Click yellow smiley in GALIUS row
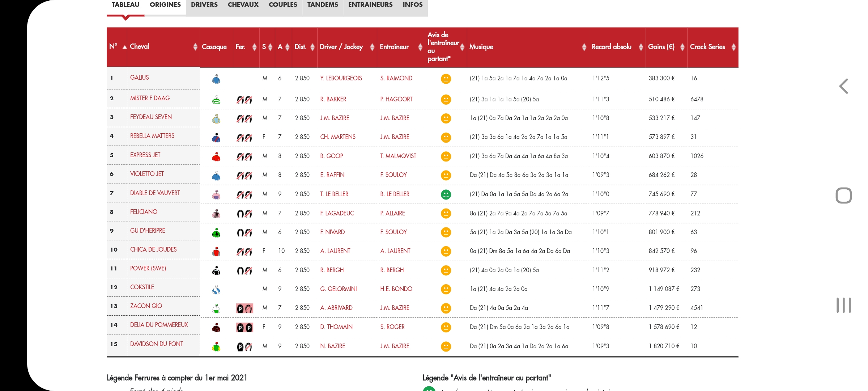This screenshot has height=391, width=868. click(x=446, y=79)
